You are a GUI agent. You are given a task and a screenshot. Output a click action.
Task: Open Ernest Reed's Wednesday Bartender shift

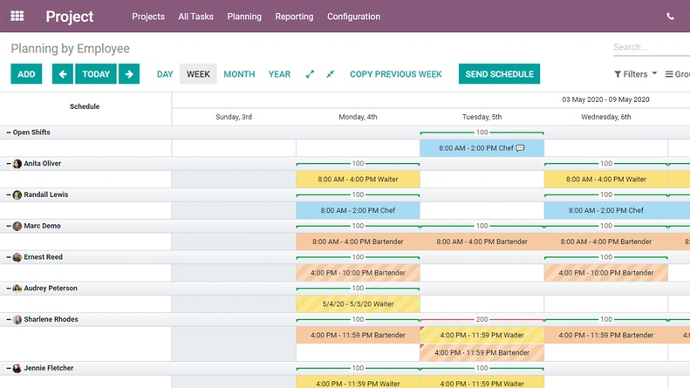click(606, 273)
